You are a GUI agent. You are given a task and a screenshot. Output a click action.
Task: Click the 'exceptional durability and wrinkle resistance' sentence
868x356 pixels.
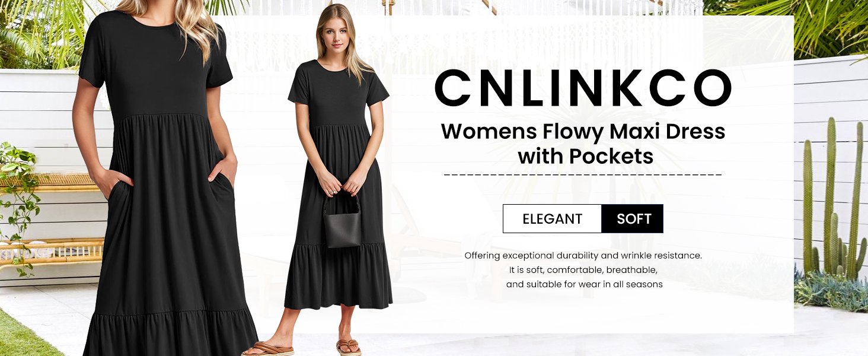[583, 256]
